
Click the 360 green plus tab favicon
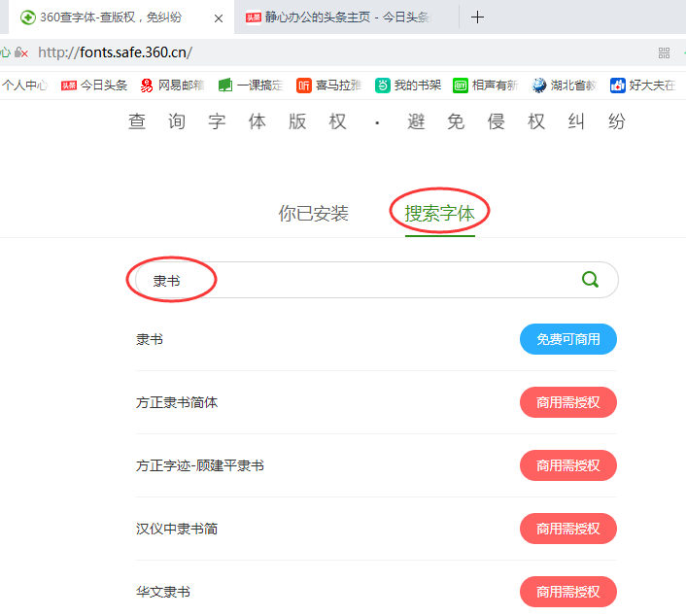click(28, 17)
